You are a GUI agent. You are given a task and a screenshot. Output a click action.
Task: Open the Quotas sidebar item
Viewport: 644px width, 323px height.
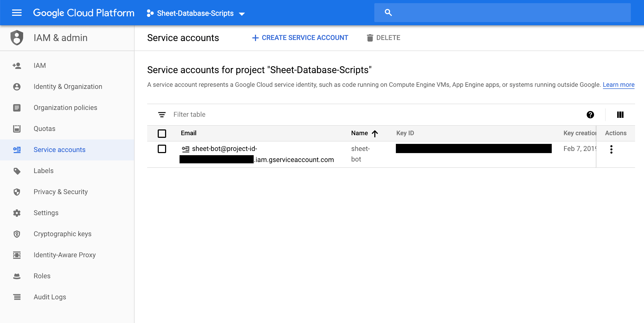pyautogui.click(x=44, y=129)
